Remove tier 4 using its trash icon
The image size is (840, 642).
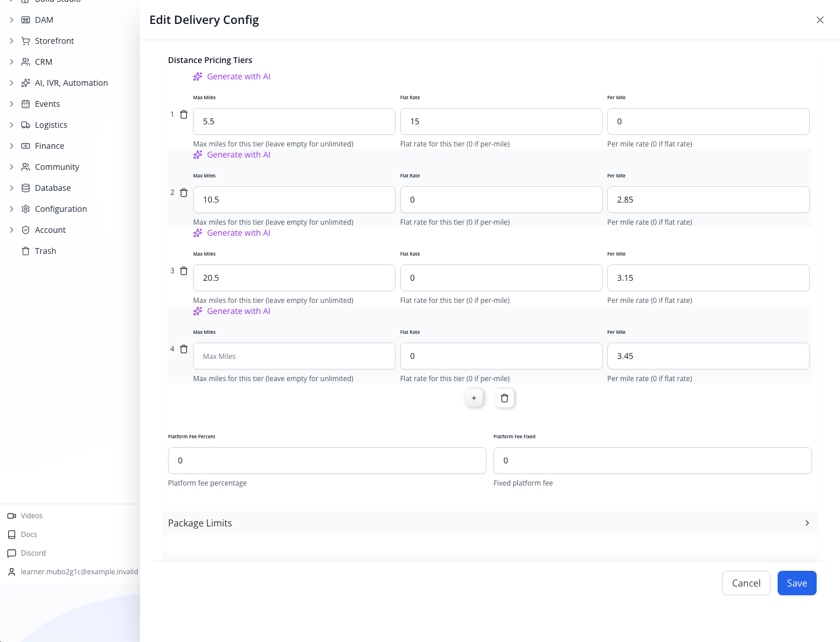[x=184, y=349]
